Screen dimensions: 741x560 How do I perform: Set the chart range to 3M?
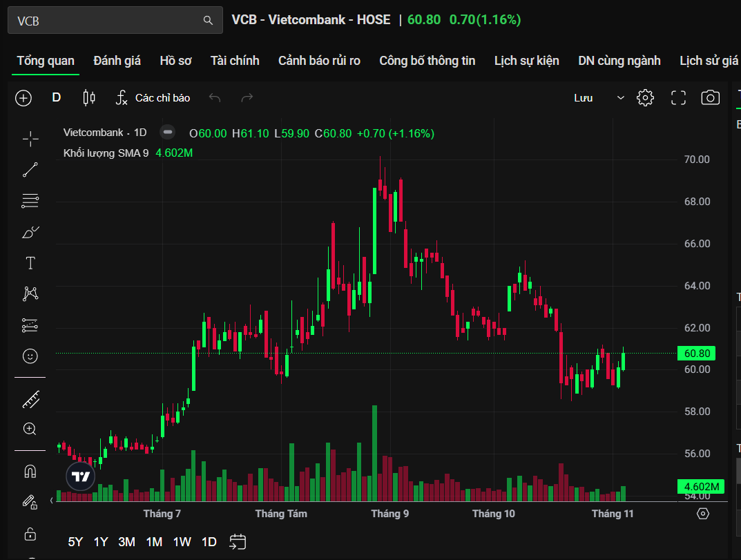tap(126, 542)
